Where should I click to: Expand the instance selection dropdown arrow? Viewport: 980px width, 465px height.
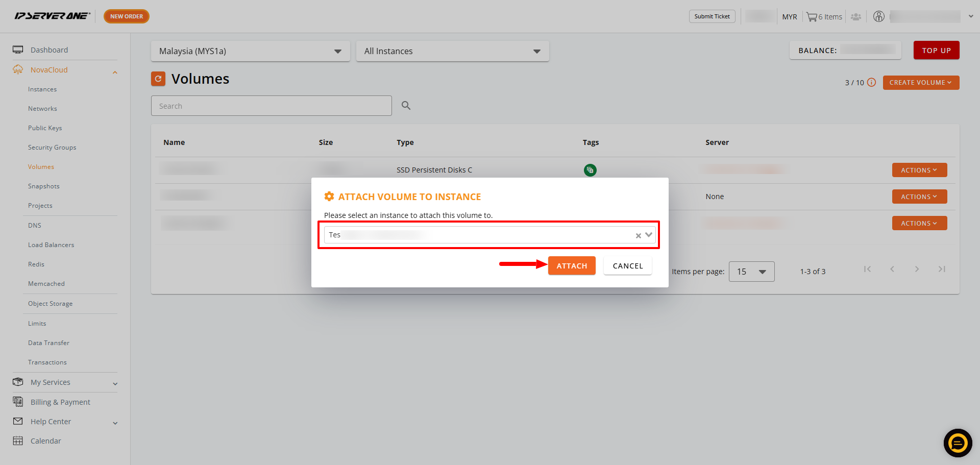(x=649, y=235)
